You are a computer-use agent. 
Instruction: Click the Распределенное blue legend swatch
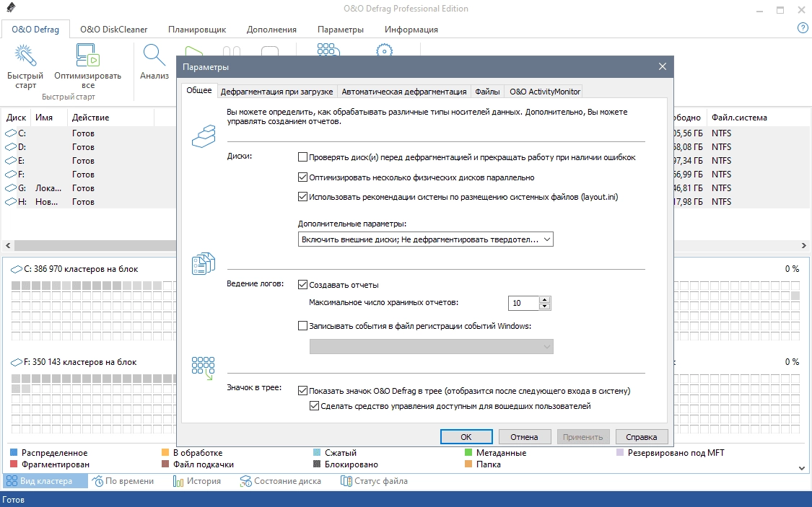[x=14, y=453]
